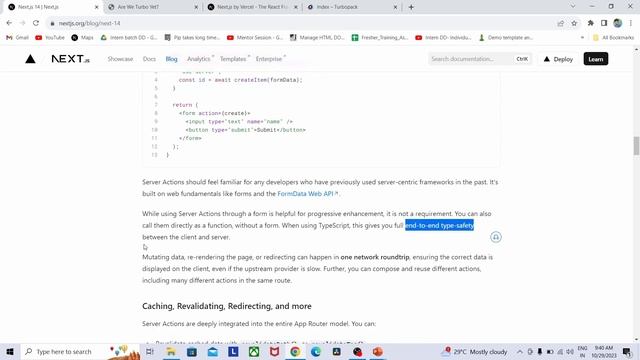Follow the FormData Web API link
This screenshot has height=360, width=640.
point(307,193)
